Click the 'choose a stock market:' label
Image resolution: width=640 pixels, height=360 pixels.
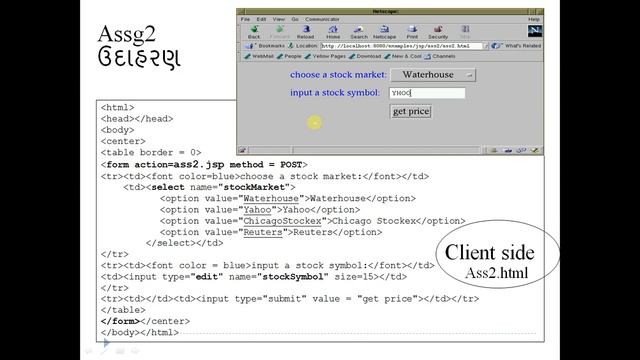pyautogui.click(x=338, y=75)
